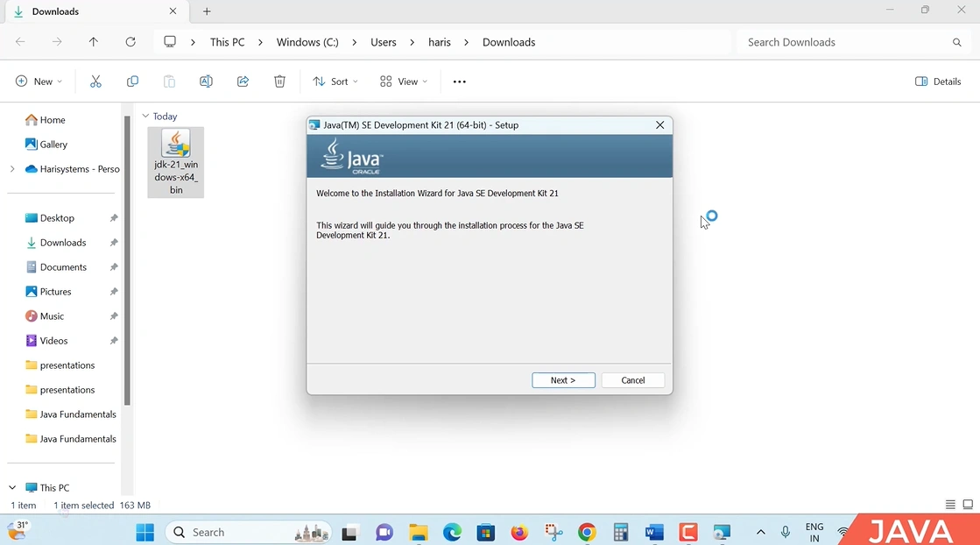
Task: Expand Harisystems - Personal OneDrive node
Action: click(12, 169)
